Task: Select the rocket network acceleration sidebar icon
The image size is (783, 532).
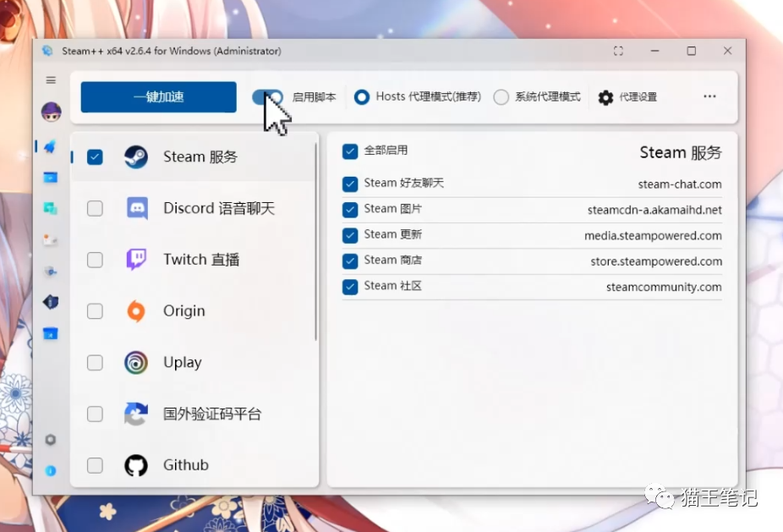Action: [x=51, y=146]
